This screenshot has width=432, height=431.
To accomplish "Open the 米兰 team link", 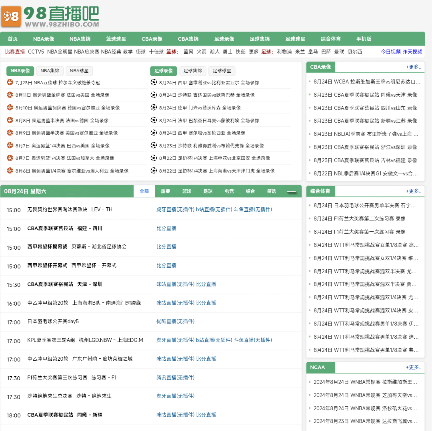I will point(300,52).
